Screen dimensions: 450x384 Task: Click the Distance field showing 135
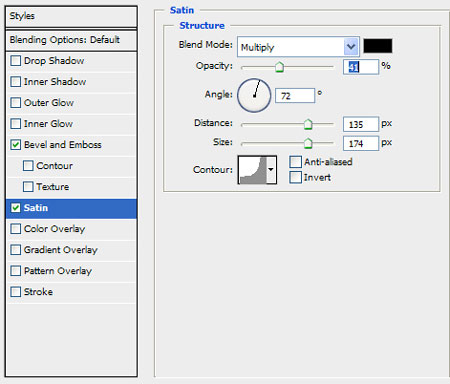pos(361,124)
